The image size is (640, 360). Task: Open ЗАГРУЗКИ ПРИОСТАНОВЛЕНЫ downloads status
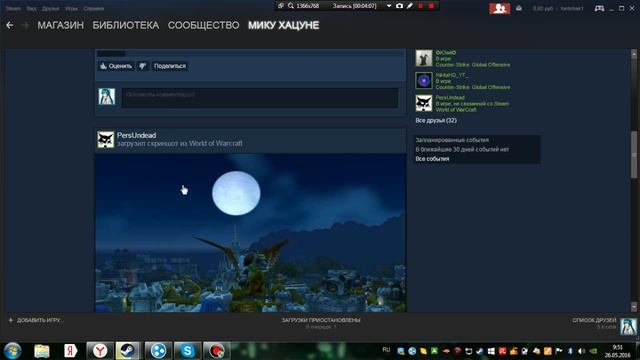[321, 320]
